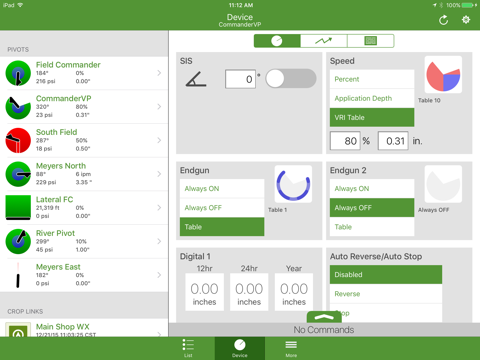Open the More tab
Image resolution: width=480 pixels, height=360 pixels.
tap(291, 348)
